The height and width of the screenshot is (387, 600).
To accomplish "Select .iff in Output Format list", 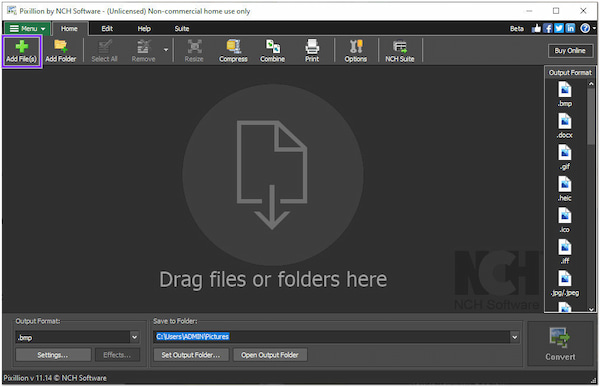I will pyautogui.click(x=564, y=251).
